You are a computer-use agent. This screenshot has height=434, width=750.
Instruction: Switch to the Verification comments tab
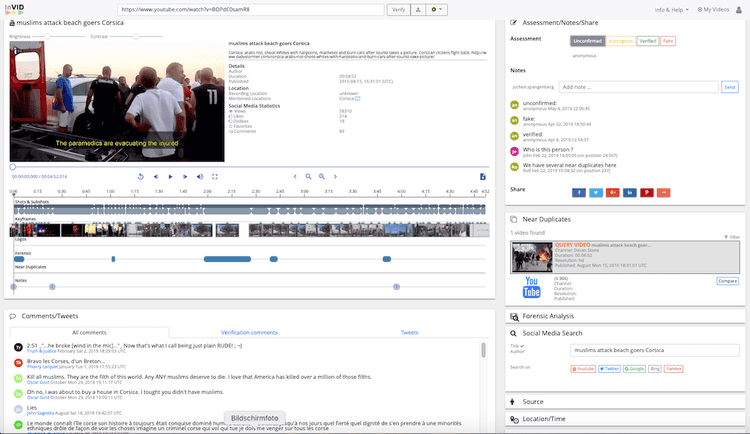click(249, 332)
